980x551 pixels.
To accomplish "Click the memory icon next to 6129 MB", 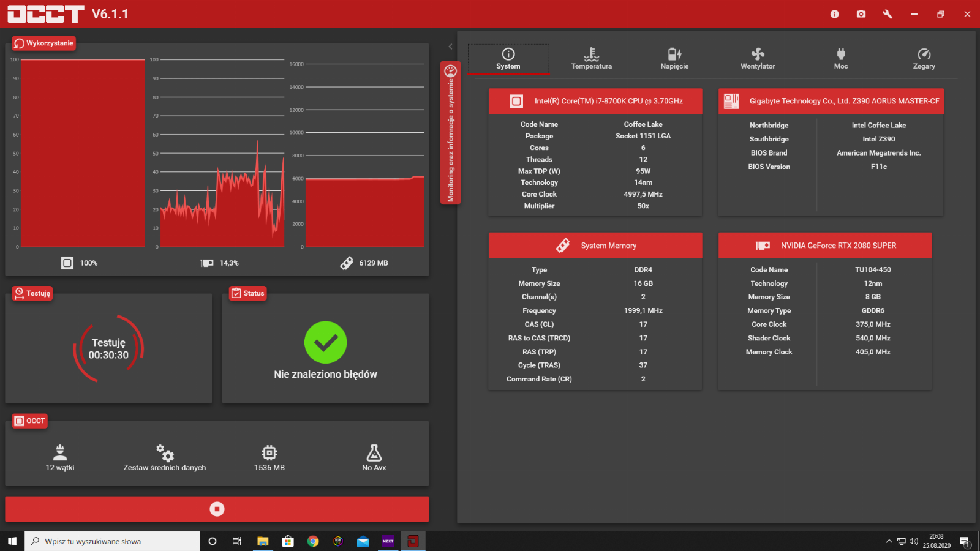I will coord(347,263).
